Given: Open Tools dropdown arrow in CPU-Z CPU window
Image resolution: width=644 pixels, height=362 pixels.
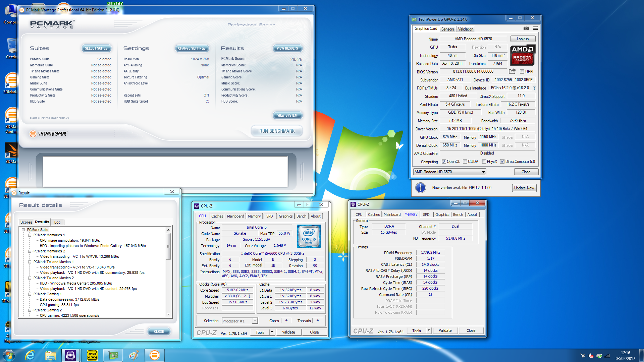Looking at the screenshot, I should pyautogui.click(x=272, y=332).
